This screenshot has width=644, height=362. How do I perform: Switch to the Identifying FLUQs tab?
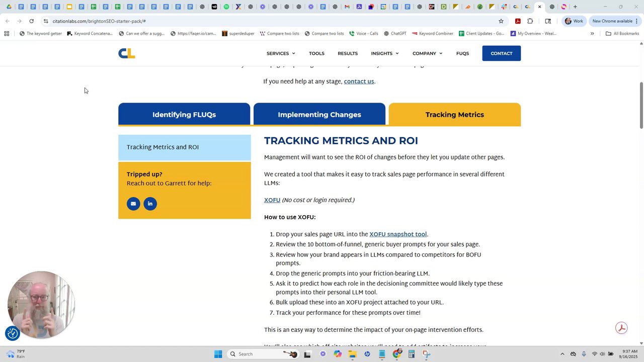[184, 114]
